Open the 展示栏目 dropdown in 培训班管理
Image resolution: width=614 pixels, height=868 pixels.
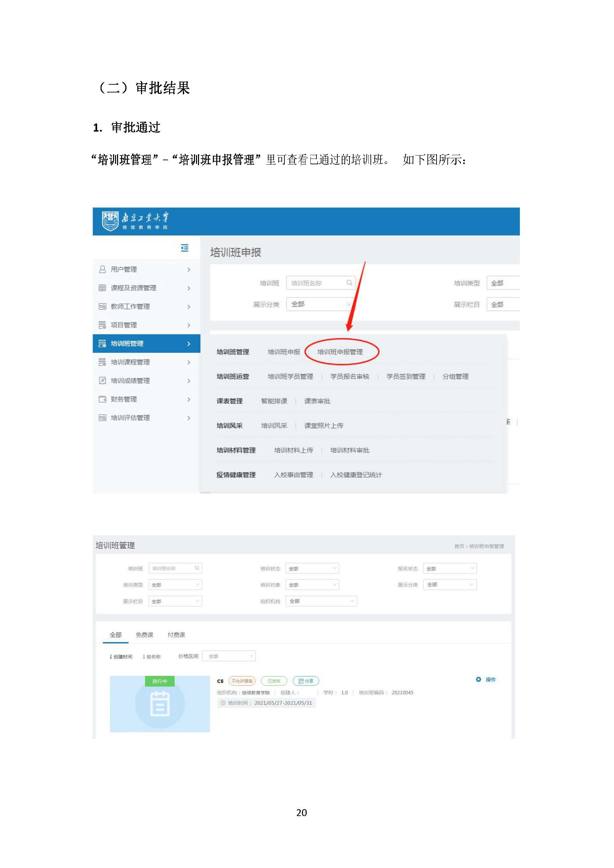click(x=175, y=601)
